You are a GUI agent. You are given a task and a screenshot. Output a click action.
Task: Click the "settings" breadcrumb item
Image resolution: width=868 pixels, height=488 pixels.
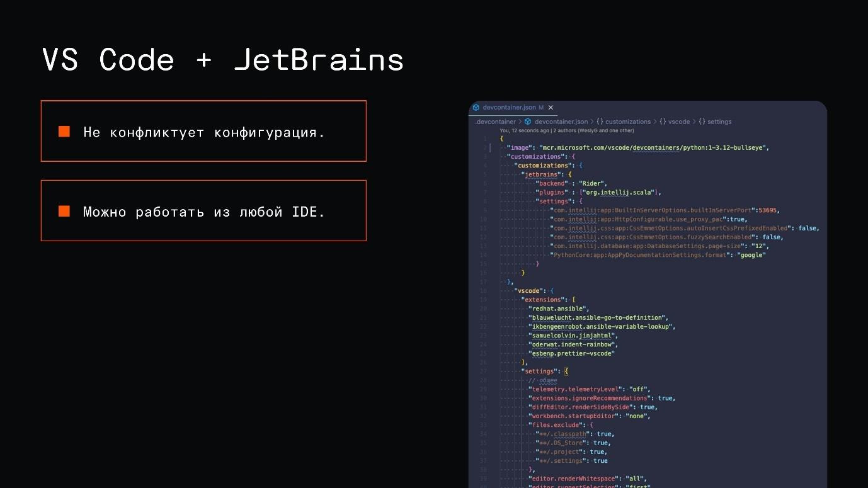coord(720,122)
